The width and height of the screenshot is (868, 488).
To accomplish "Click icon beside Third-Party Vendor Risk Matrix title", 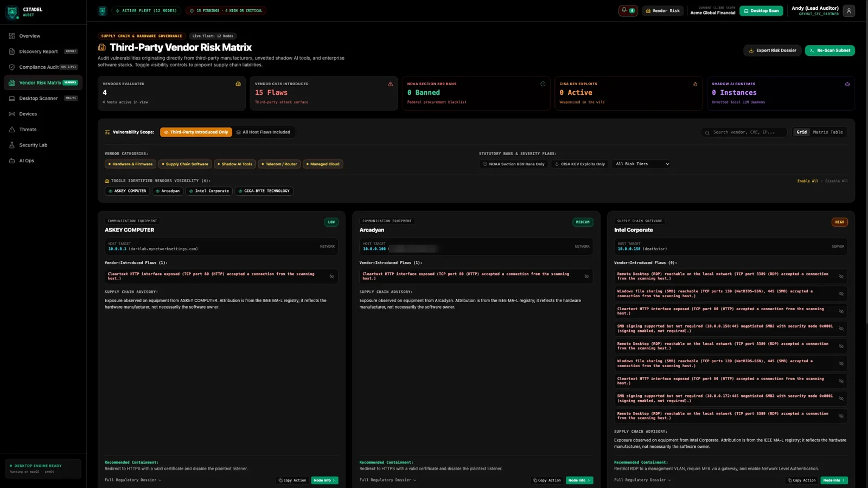I will pos(102,48).
